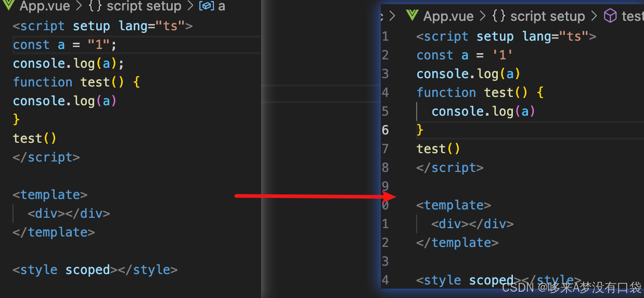Click the </template> closing tag in left pane

(x=54, y=232)
